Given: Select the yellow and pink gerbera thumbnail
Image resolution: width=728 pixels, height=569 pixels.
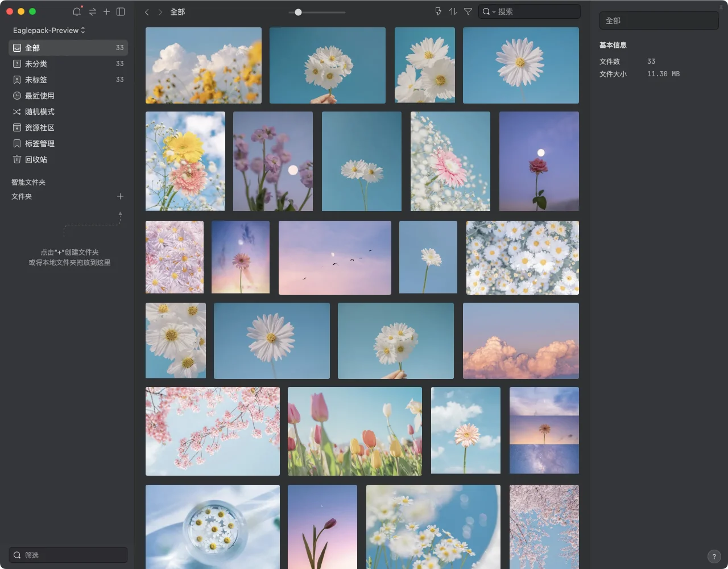Looking at the screenshot, I should click(x=185, y=161).
